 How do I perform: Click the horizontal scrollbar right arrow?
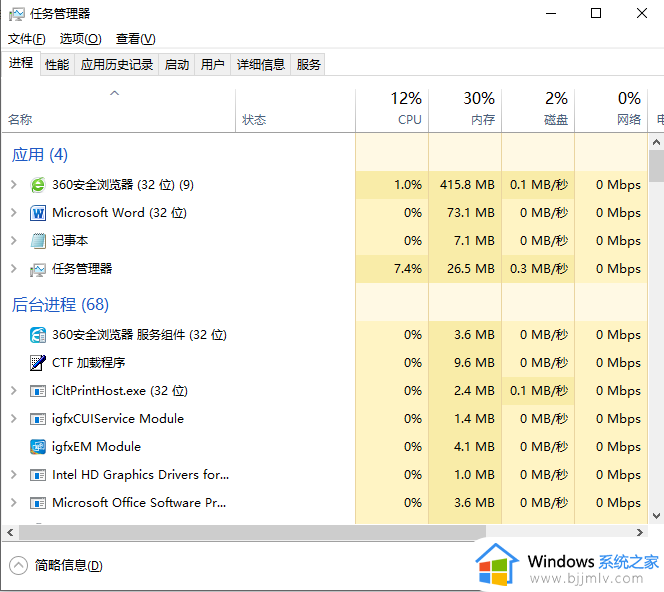pos(639,532)
